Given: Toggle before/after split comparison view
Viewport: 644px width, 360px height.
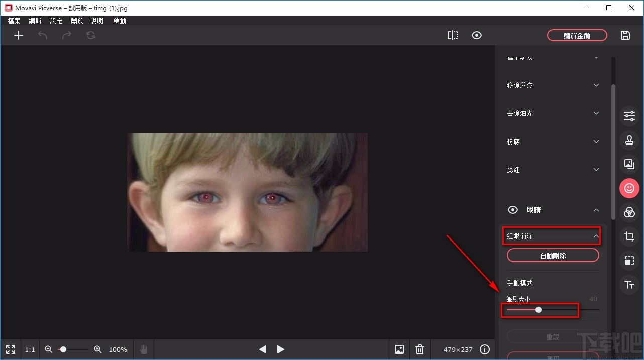Looking at the screenshot, I should (453, 35).
